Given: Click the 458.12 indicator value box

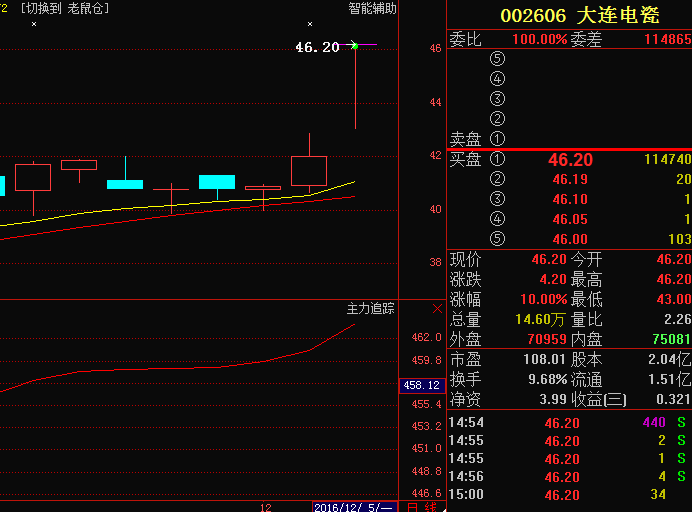Looking at the screenshot, I should tap(421, 385).
